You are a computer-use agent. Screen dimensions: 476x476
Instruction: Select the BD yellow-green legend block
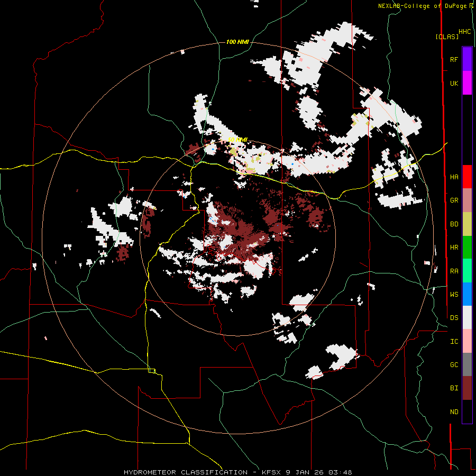pyautogui.click(x=467, y=224)
